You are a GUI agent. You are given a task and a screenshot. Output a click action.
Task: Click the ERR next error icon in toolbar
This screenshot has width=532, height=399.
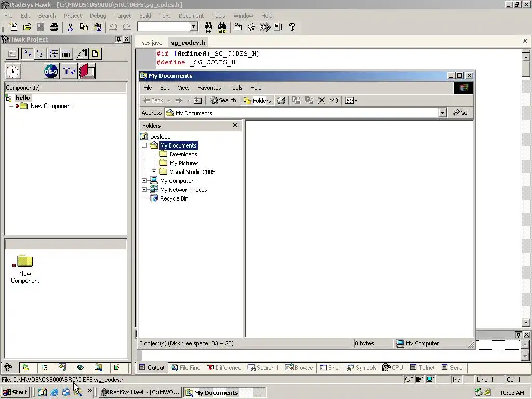point(264,27)
